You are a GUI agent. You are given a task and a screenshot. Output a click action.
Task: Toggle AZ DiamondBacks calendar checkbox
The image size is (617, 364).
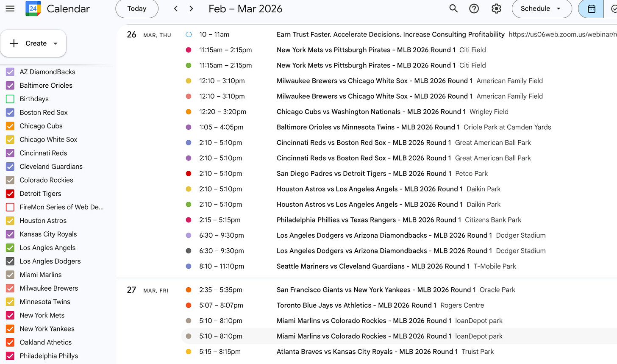[x=10, y=72]
